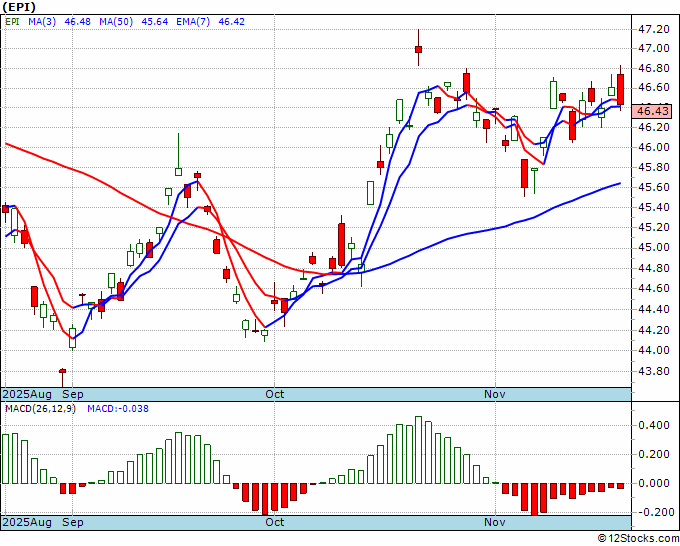Select the MA(3) value 46.48
Image resolution: width=680 pixels, height=546 pixels.
click(78, 22)
